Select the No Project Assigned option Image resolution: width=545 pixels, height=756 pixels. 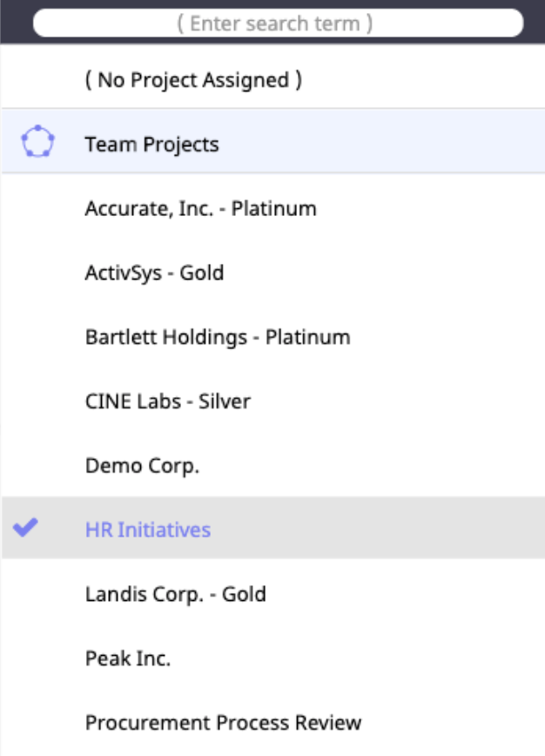click(x=193, y=80)
